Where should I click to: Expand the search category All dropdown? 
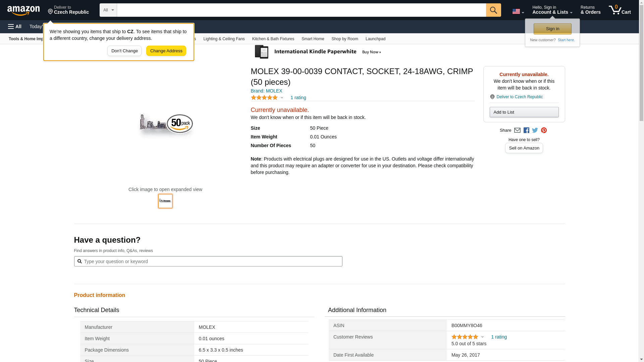point(108,10)
